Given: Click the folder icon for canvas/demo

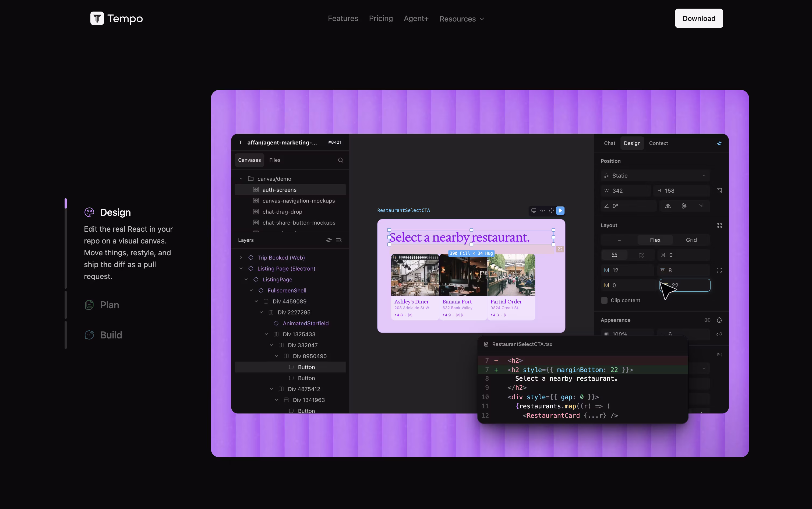Looking at the screenshot, I should coord(250,178).
